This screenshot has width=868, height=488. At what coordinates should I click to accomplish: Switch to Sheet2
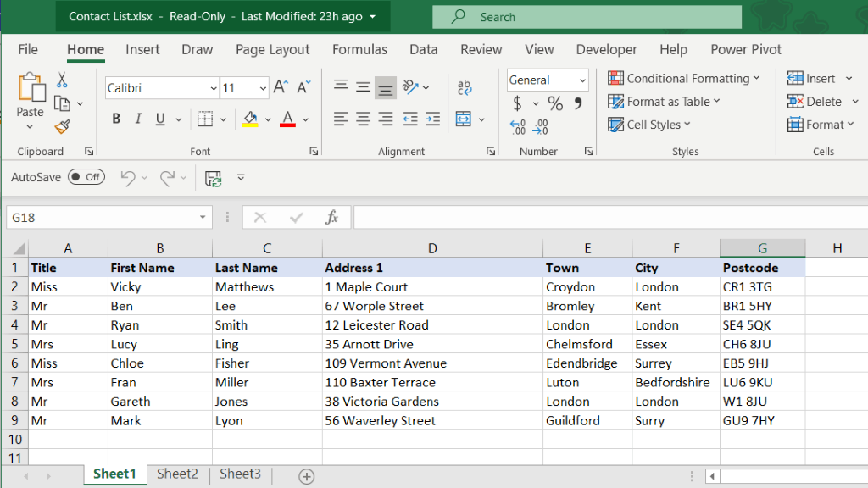(x=176, y=474)
